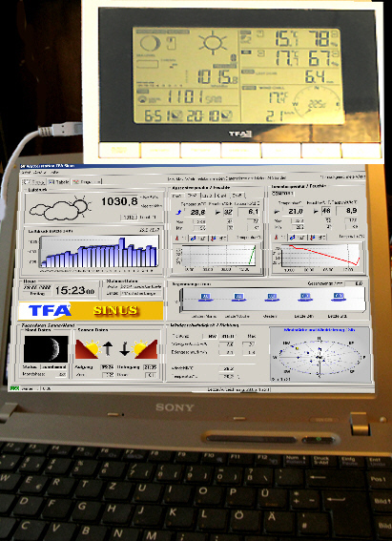Click the Aufgang sunrise time field
The image size is (392, 541).
click(x=107, y=367)
